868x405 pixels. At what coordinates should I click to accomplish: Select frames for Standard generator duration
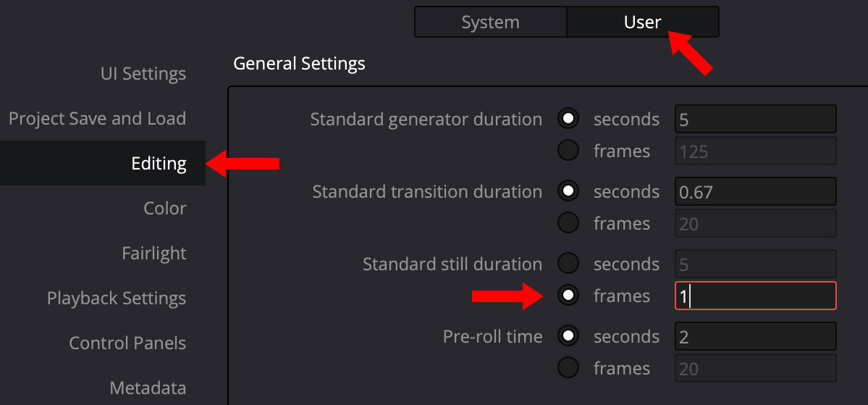tap(568, 151)
